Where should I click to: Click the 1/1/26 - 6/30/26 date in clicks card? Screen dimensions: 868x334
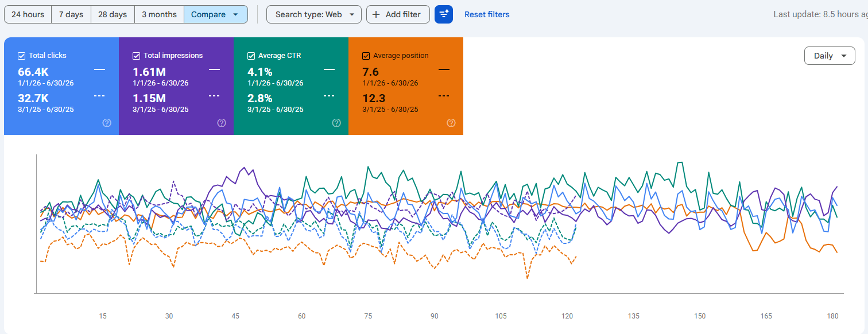46,83
